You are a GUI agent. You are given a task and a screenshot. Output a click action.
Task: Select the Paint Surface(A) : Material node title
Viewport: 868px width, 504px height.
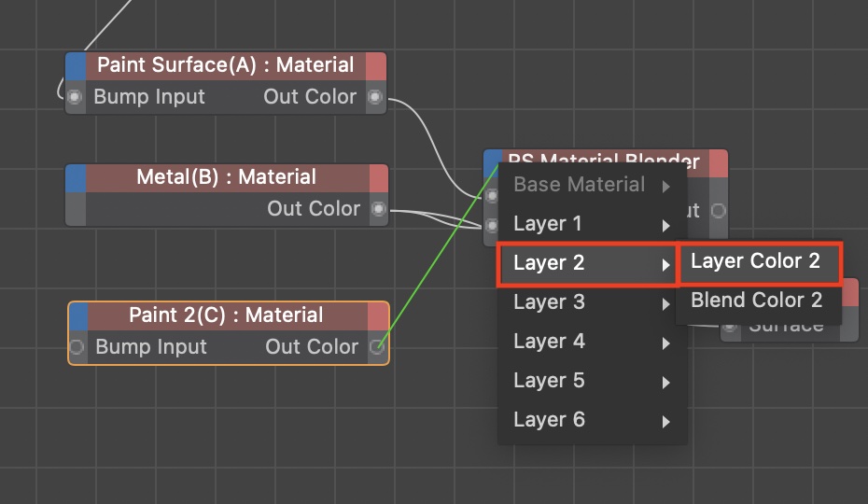coord(226,65)
